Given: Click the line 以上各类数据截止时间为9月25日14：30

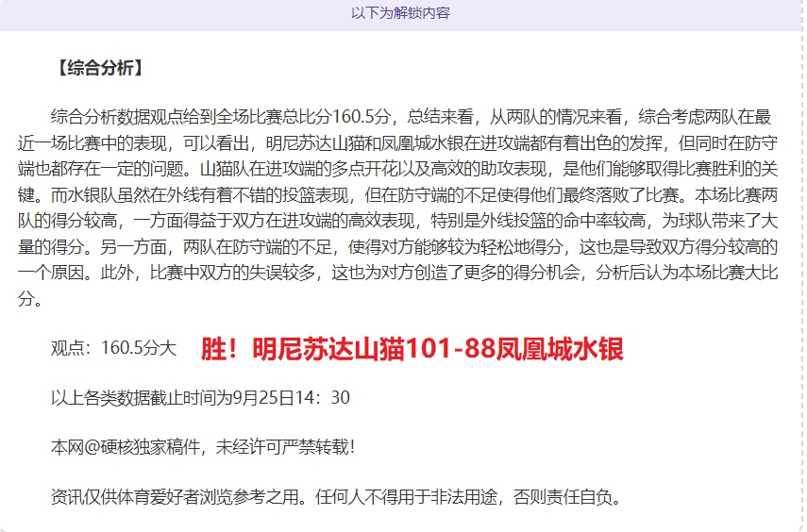Looking at the screenshot, I should point(200,398).
